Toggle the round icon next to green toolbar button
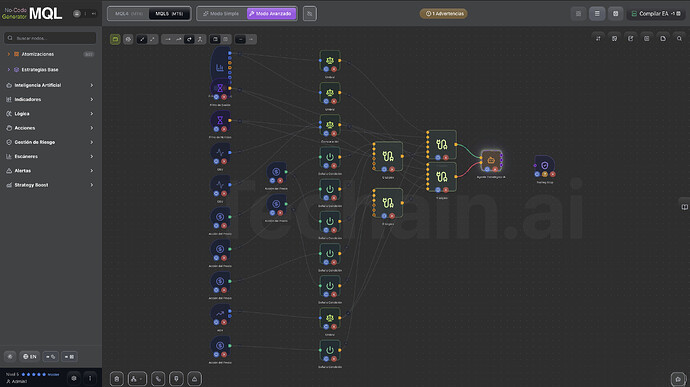Image resolution: width=690 pixels, height=387 pixels. coord(128,39)
